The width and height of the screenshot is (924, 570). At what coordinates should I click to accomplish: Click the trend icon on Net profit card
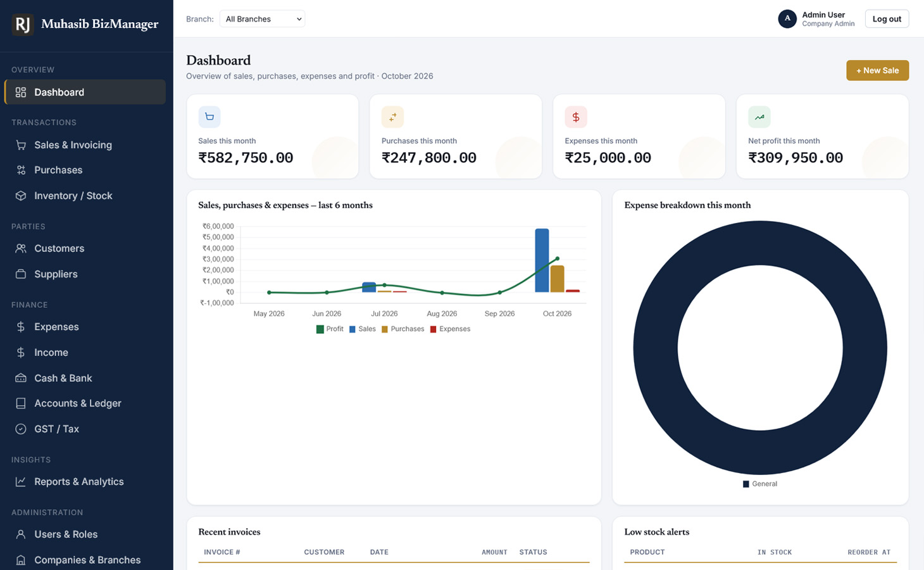click(x=759, y=117)
